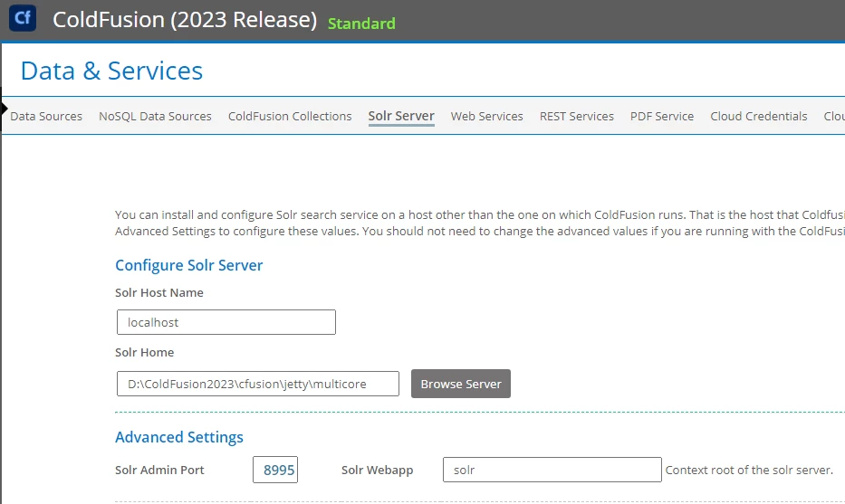
Task: Click the green Standard edition label
Action: click(361, 24)
